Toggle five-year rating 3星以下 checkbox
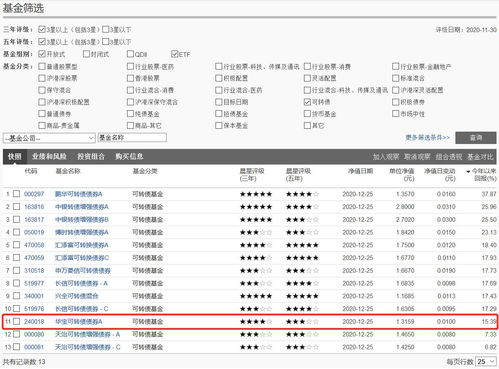Screen dimensions: 499x369 coord(106,42)
